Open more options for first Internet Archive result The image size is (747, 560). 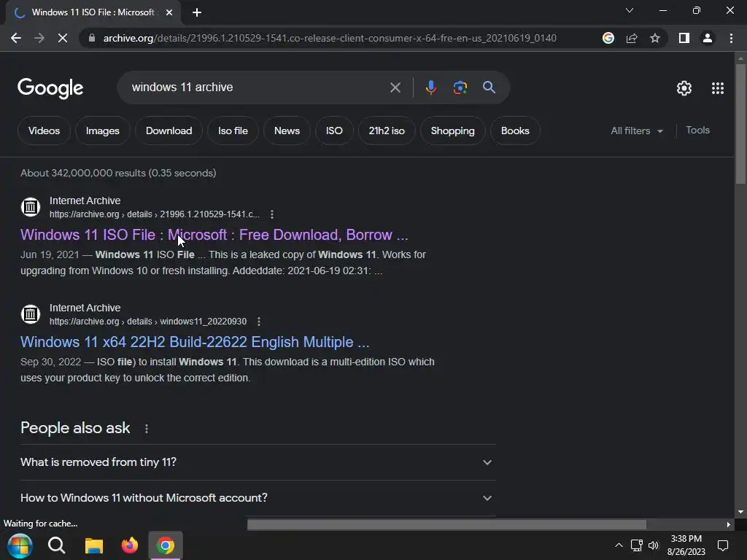click(x=272, y=214)
